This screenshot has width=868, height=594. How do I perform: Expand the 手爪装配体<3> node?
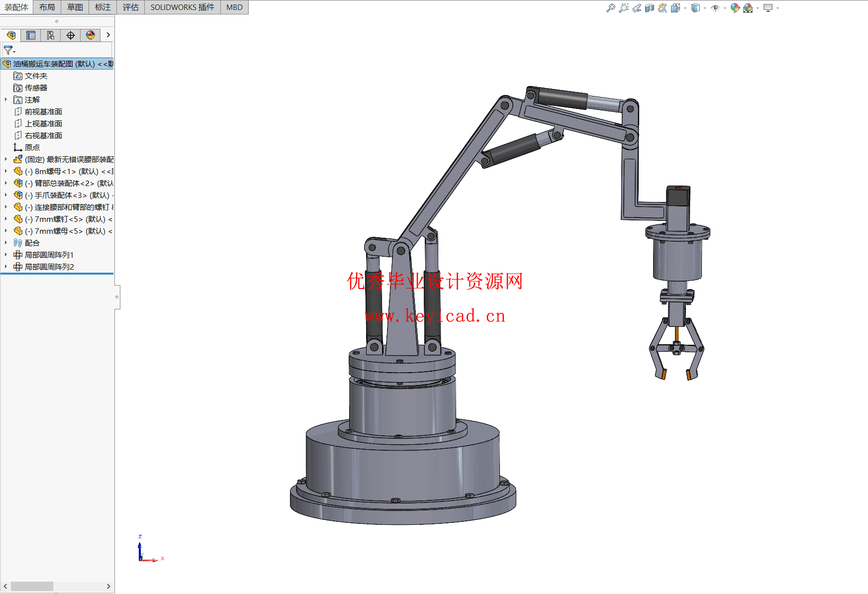6,195
